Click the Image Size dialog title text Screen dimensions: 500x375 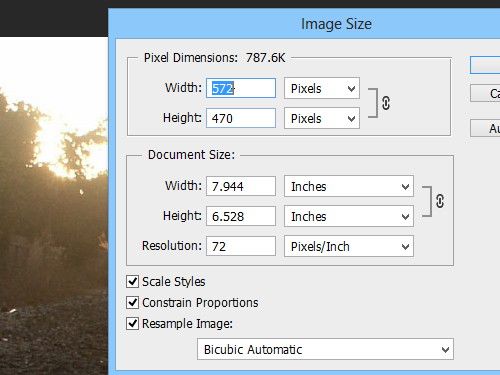pyautogui.click(x=336, y=24)
